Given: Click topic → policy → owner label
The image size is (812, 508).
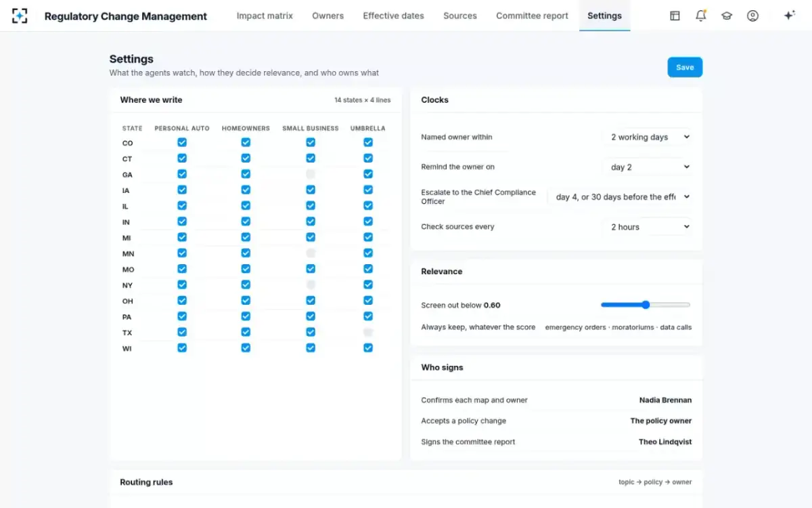Looking at the screenshot, I should [655, 482].
